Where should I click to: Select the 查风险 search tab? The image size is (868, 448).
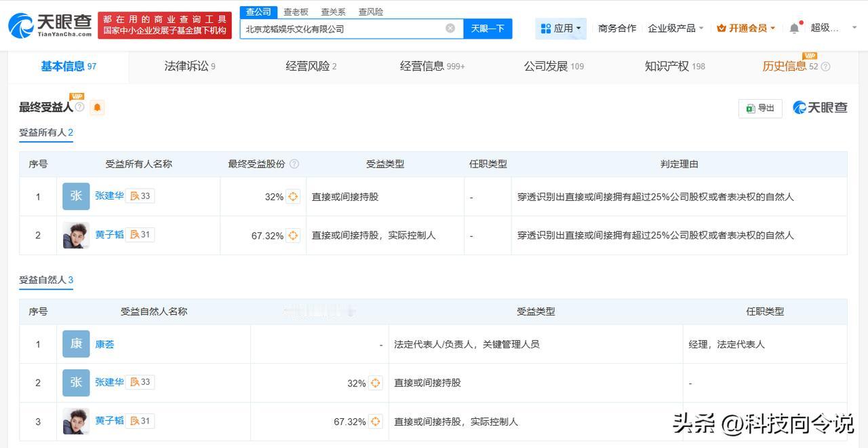(371, 12)
